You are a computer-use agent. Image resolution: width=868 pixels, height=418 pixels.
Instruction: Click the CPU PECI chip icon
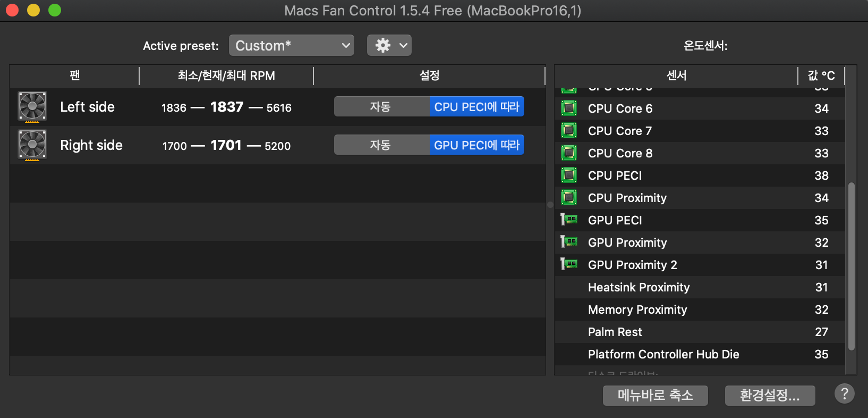[569, 175]
